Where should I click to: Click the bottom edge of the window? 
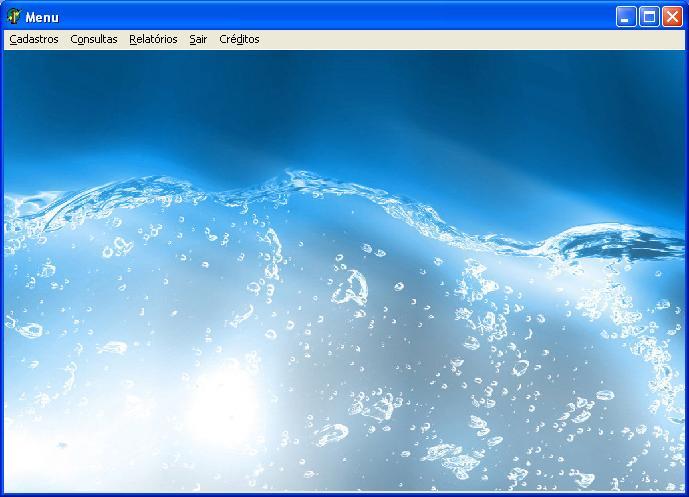click(344, 494)
